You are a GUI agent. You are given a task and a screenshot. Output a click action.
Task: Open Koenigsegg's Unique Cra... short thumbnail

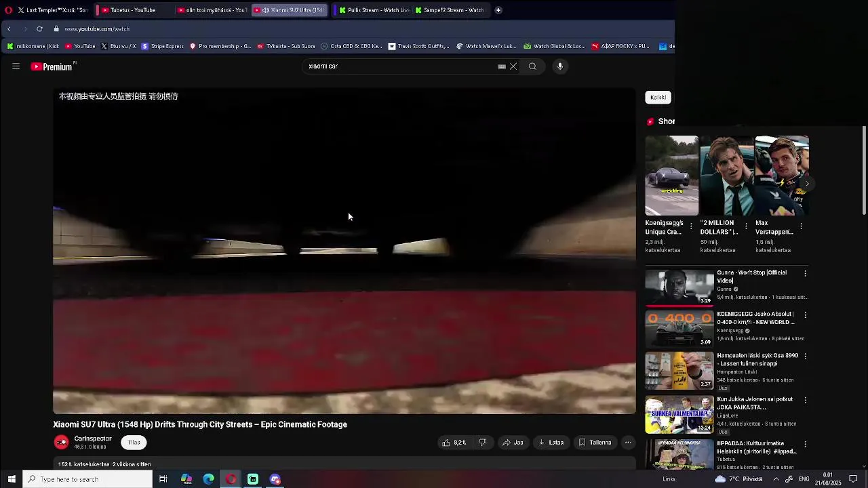[x=671, y=176]
